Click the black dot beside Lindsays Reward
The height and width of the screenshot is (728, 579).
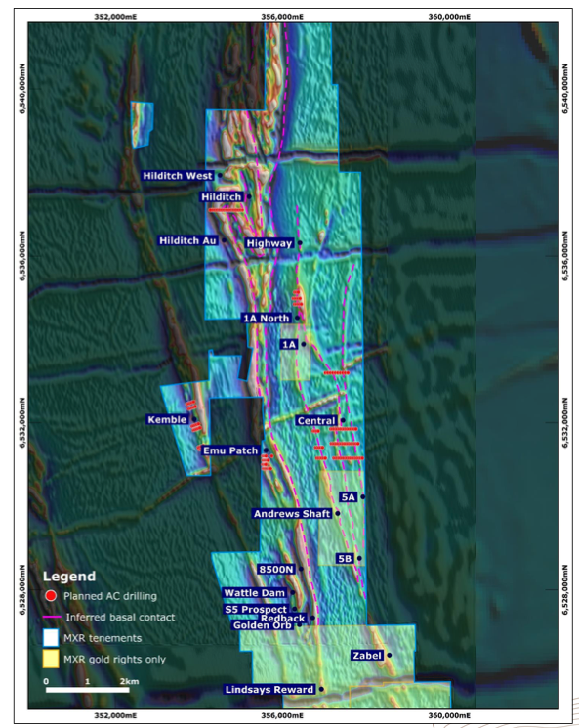pyautogui.click(x=321, y=690)
